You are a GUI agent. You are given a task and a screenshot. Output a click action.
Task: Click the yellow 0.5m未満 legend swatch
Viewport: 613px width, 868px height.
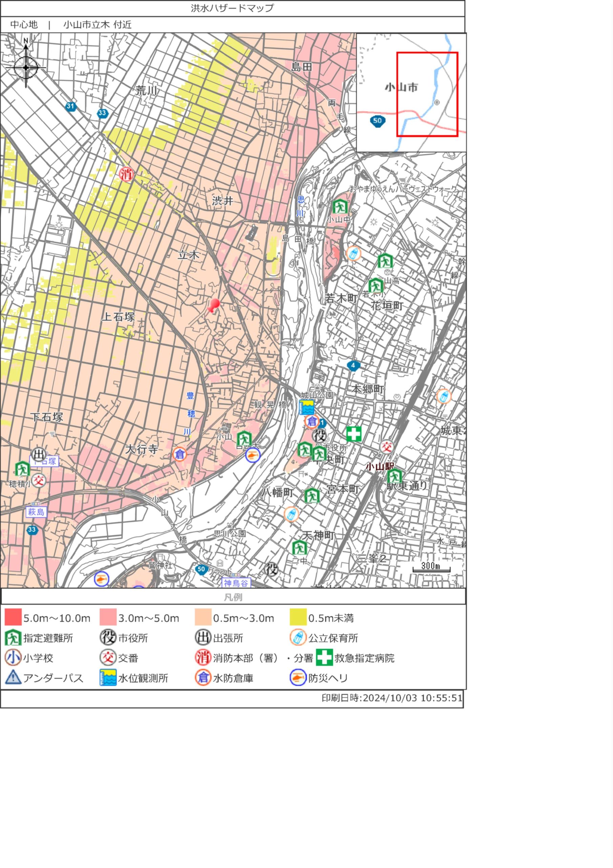click(298, 618)
